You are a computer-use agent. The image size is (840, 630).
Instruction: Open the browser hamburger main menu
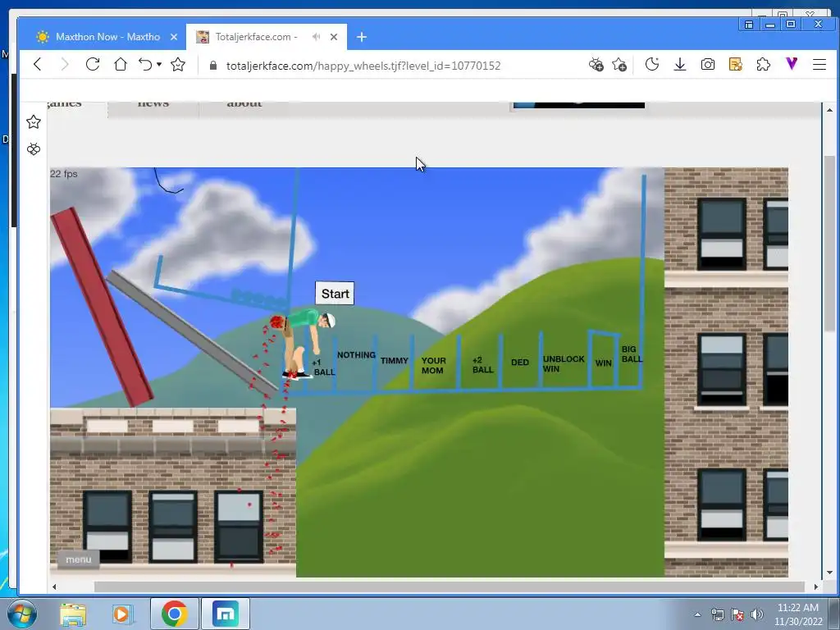point(819,65)
